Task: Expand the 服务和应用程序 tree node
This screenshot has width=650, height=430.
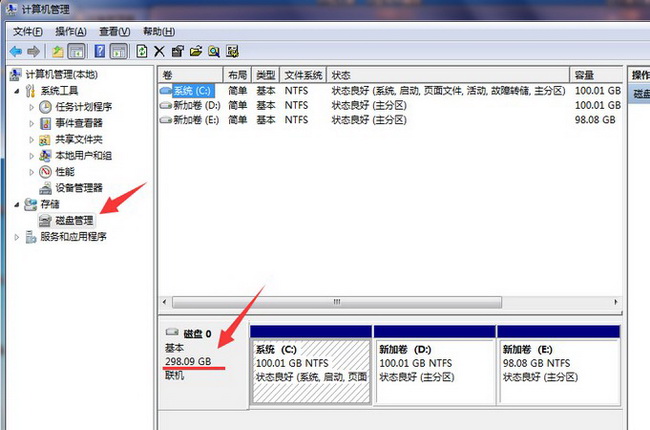Action: [x=17, y=237]
